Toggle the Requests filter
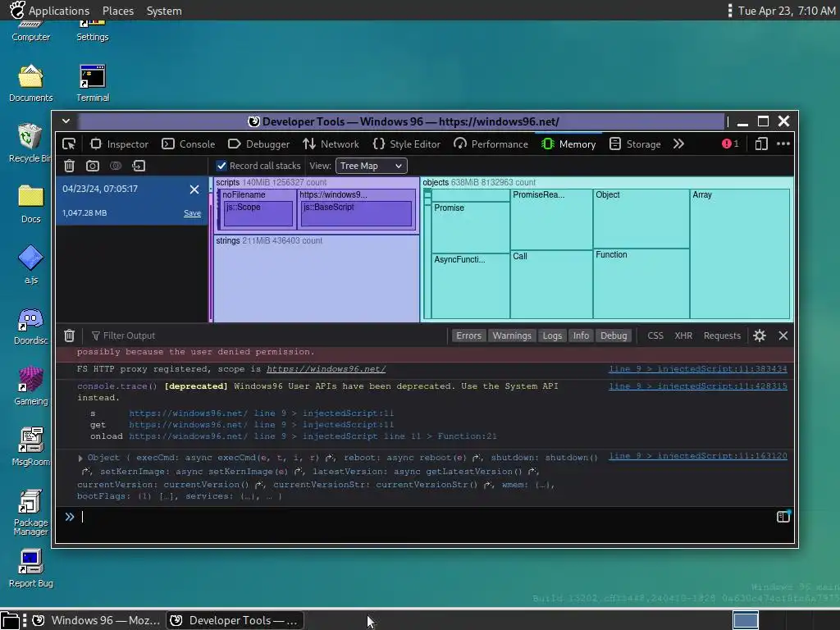 coord(722,336)
